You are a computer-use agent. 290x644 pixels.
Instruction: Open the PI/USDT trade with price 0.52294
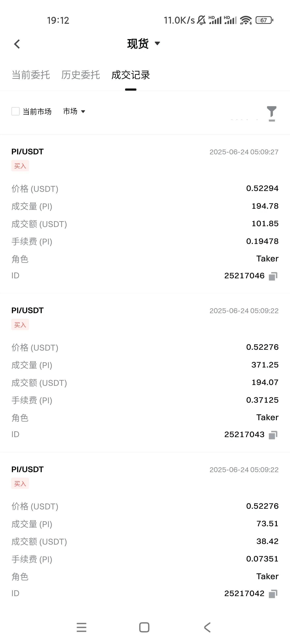pyautogui.click(x=145, y=214)
